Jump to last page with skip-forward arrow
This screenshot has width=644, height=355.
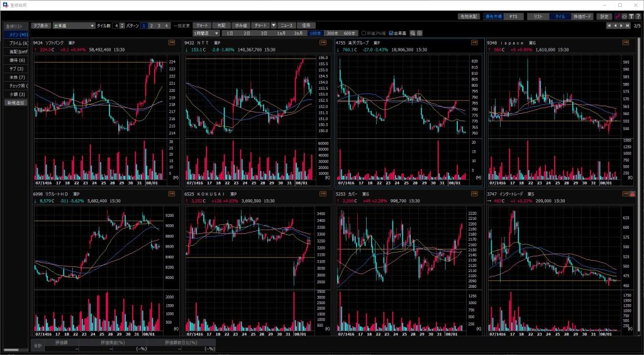point(628,26)
